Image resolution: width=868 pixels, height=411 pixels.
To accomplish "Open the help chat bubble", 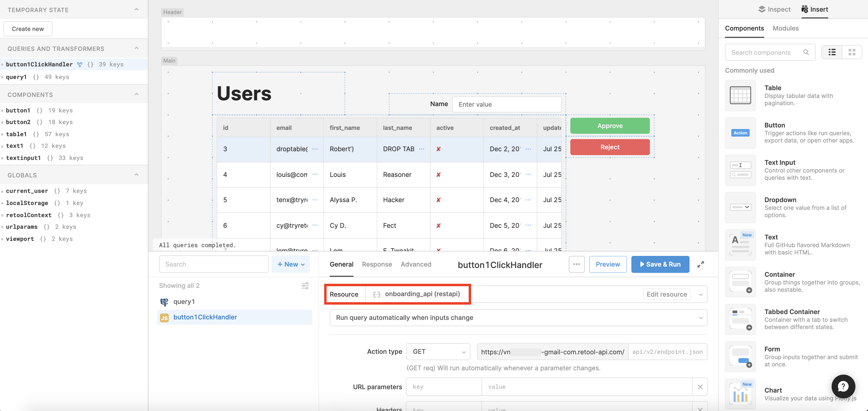I will click(843, 387).
